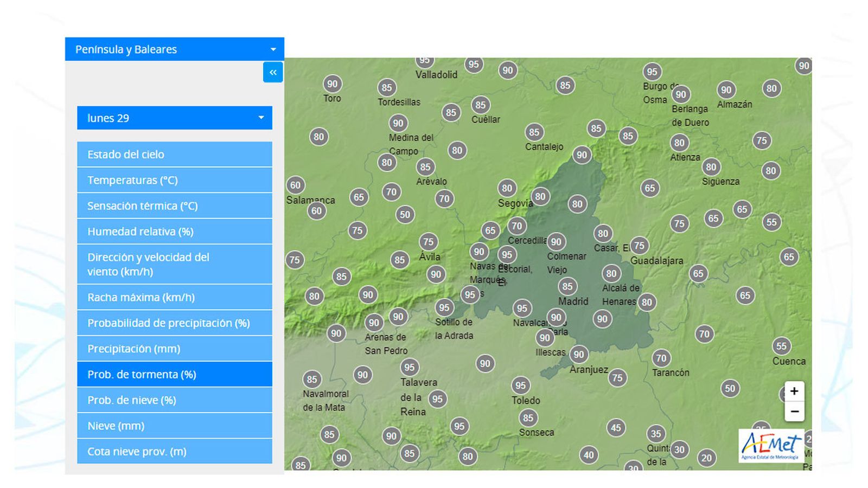Click the 90 marker above Toro
This screenshot has width=868, height=488.
click(332, 84)
